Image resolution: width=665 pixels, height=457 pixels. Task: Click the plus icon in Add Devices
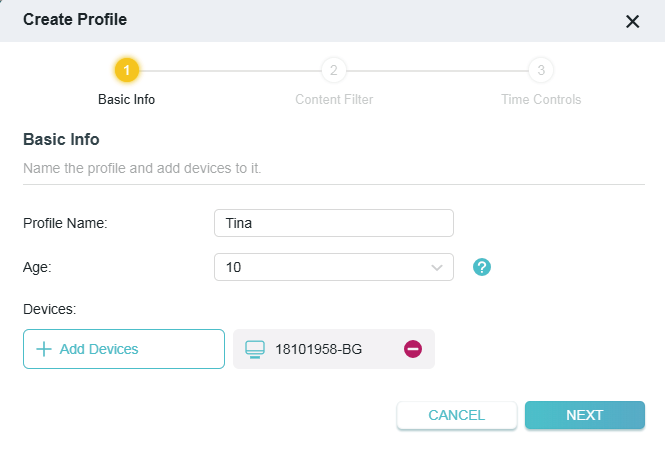pos(43,349)
